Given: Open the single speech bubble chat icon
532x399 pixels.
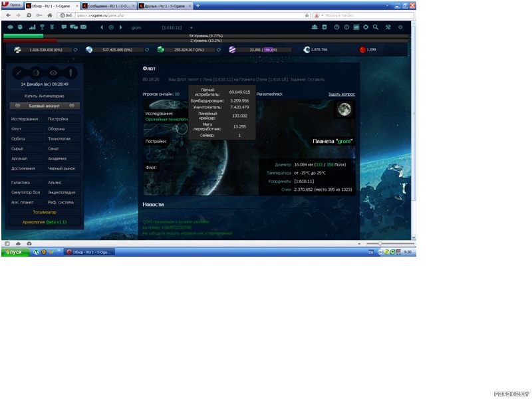Looking at the screenshot, I should pyautogui.click(x=64, y=27).
